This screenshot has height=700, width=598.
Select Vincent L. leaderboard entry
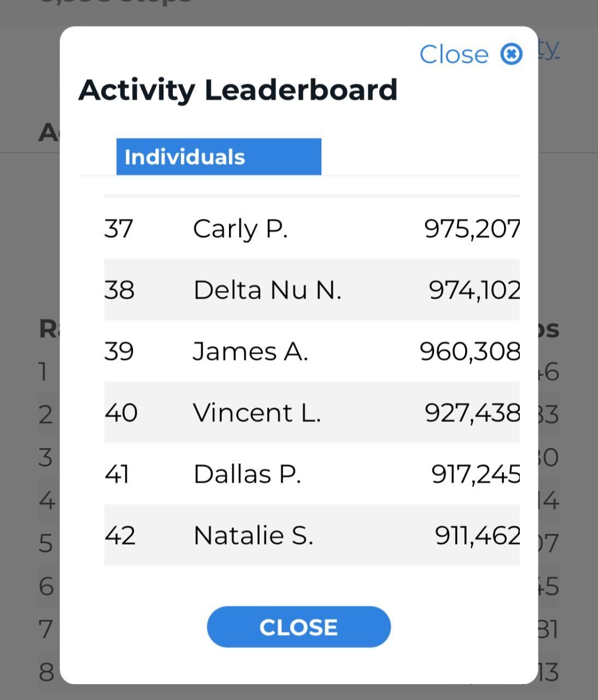pos(257,412)
